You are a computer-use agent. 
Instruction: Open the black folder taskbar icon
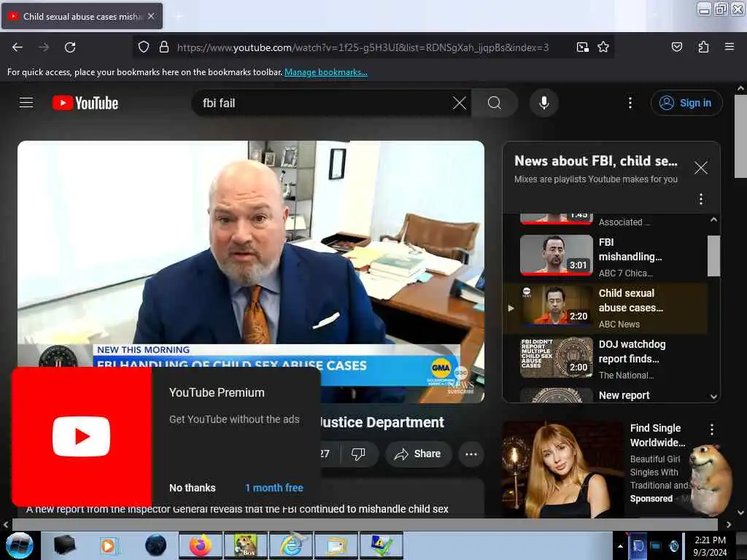(64, 545)
